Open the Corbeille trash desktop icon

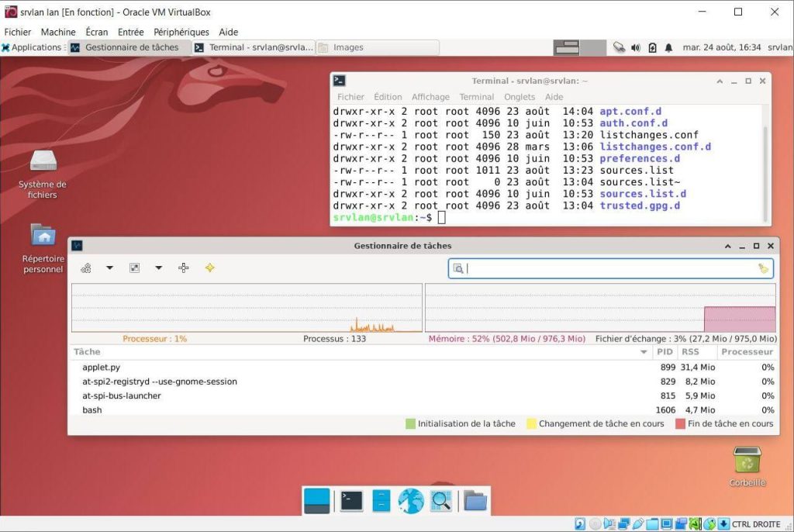tap(747, 467)
